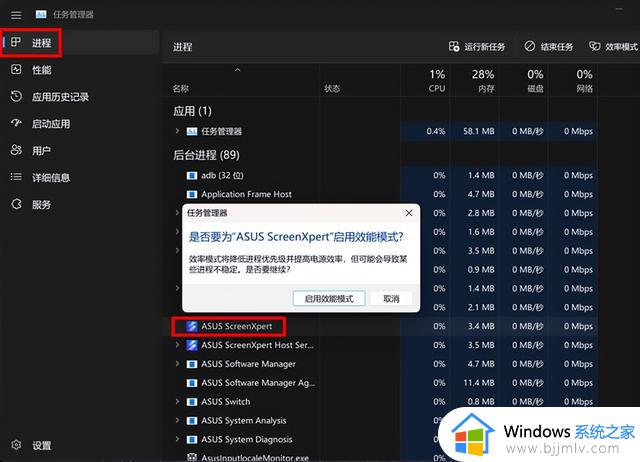
Task: Select the 进程 processes icon in sidebar
Action: click(x=16, y=42)
